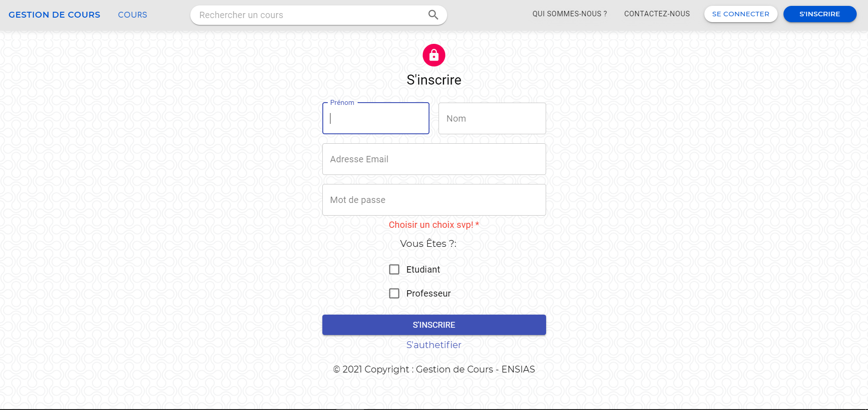Click the Adresse Email field
Screen dimensions: 868x410
[x=434, y=159]
